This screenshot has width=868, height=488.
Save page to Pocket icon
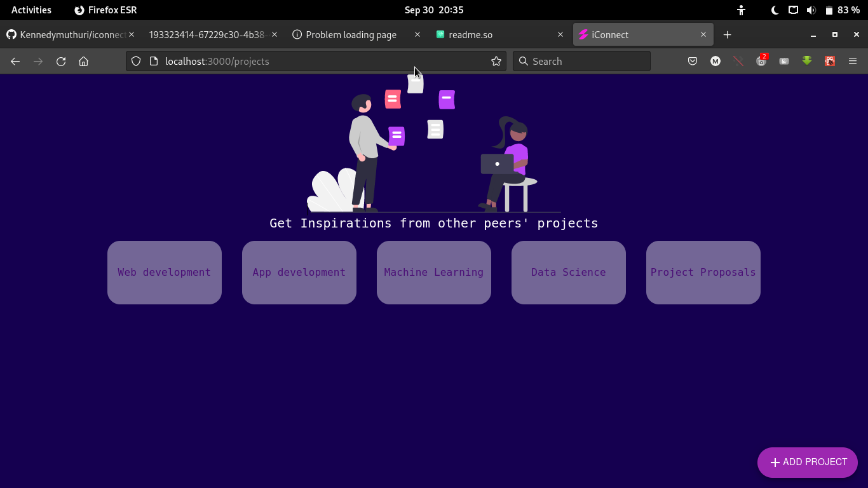pyautogui.click(x=693, y=61)
